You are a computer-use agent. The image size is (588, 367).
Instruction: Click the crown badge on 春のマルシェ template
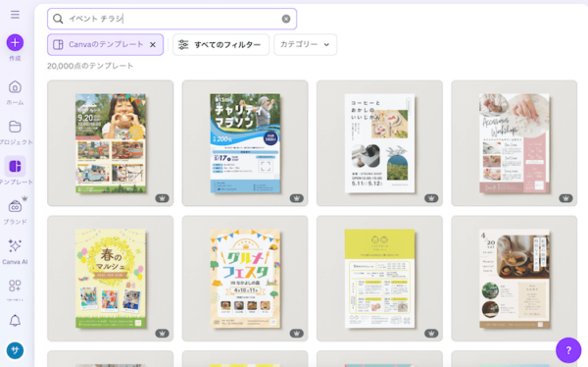[x=162, y=334]
